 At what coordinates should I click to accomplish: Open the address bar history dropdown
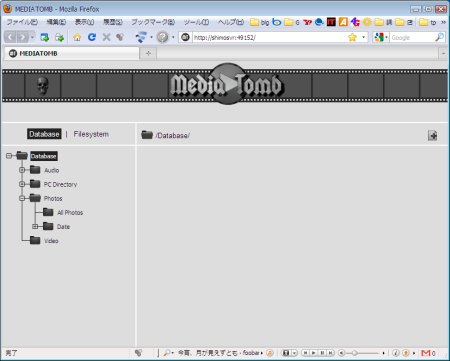[363, 37]
